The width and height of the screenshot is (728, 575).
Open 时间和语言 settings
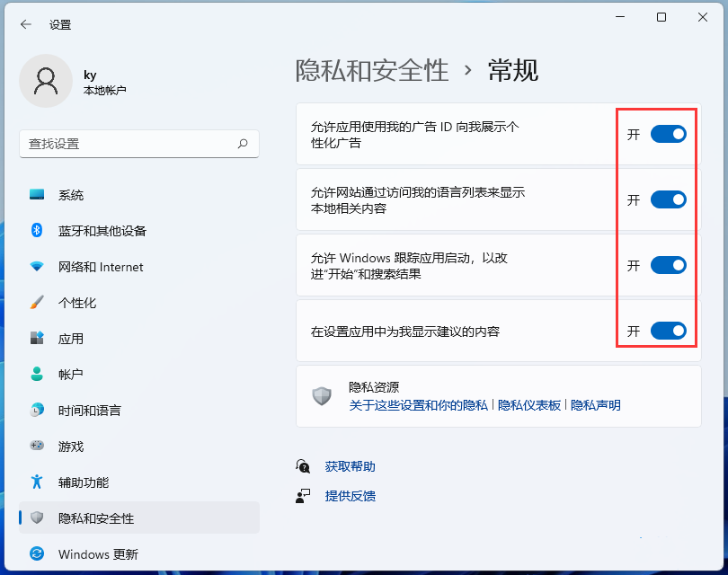139,411
